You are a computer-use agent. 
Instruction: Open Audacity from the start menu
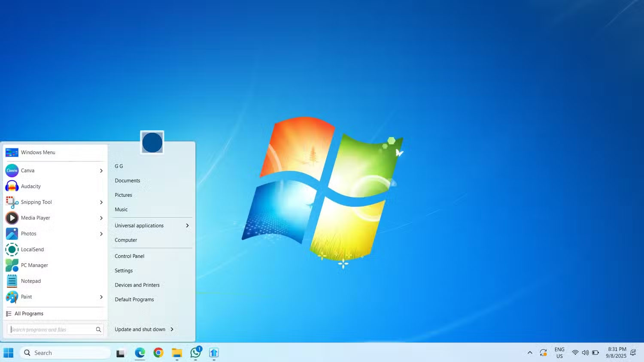click(30, 186)
